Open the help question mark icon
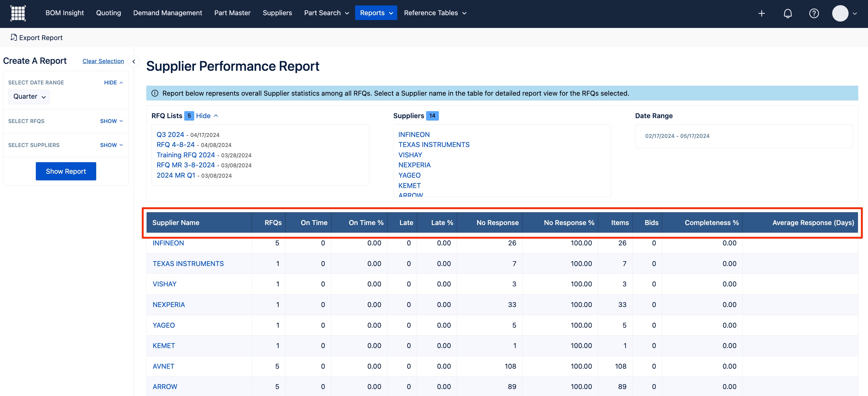Screen dimensions: 868x396 tap(814, 13)
